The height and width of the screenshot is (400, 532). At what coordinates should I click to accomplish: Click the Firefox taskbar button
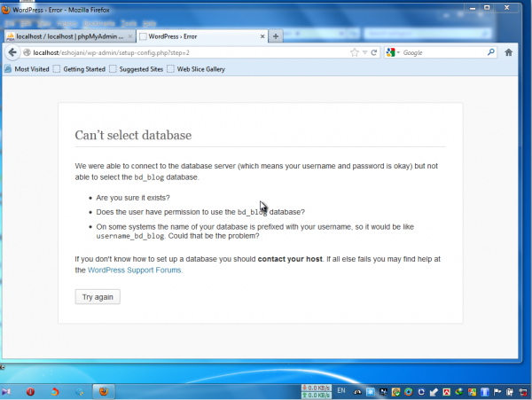tap(104, 391)
